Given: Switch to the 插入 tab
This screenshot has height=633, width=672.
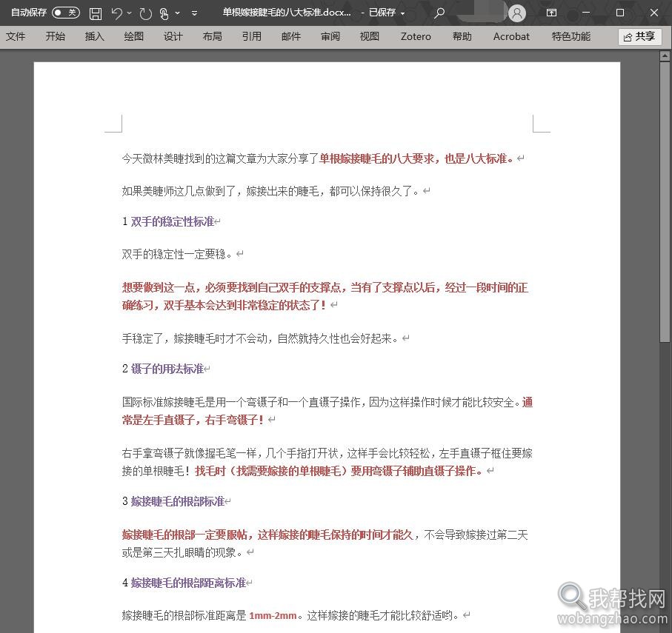Looking at the screenshot, I should point(94,36).
